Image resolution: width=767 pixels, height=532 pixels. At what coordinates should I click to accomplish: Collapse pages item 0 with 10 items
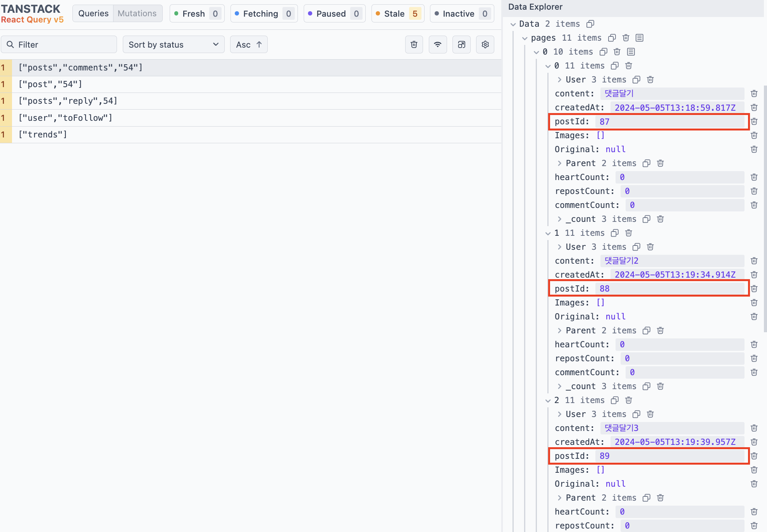(x=536, y=52)
